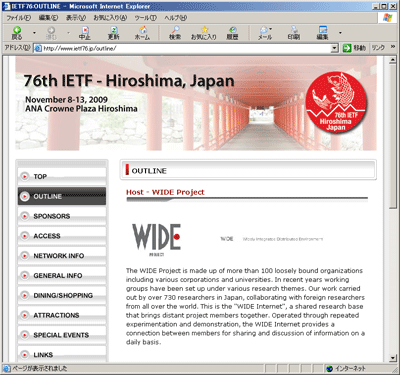Close the Internet Explorer window
Screen dimensions: 400x375
(392, 6)
